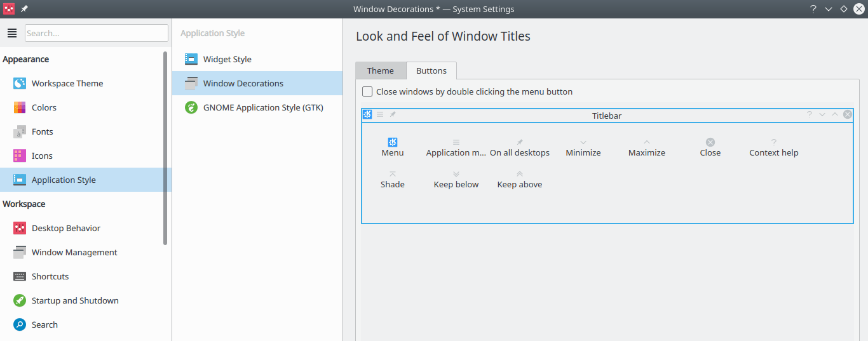Screen dimensions: 868x341
Task: Click the context help icon in preview titlebar
Action: (810, 114)
